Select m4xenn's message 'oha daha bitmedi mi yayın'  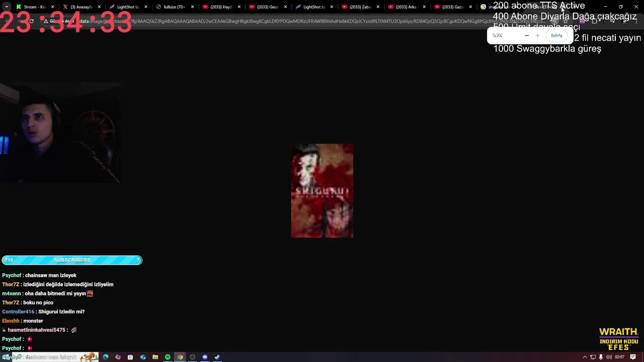pos(55,294)
